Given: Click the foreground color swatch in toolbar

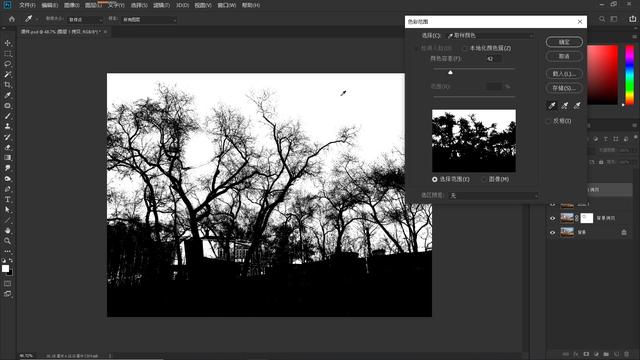Looking at the screenshot, I should (5, 268).
